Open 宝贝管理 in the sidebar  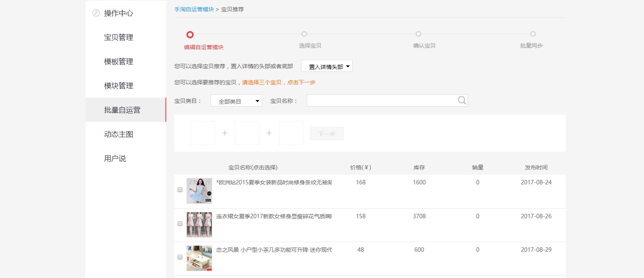point(119,38)
